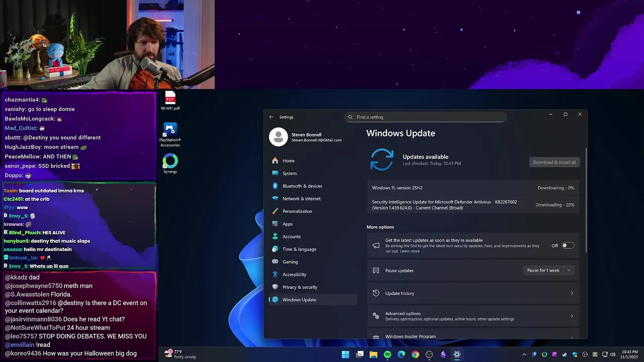Click the megaphone icon for latest updates
Viewport: 644px width, 362px height.
[x=376, y=246]
